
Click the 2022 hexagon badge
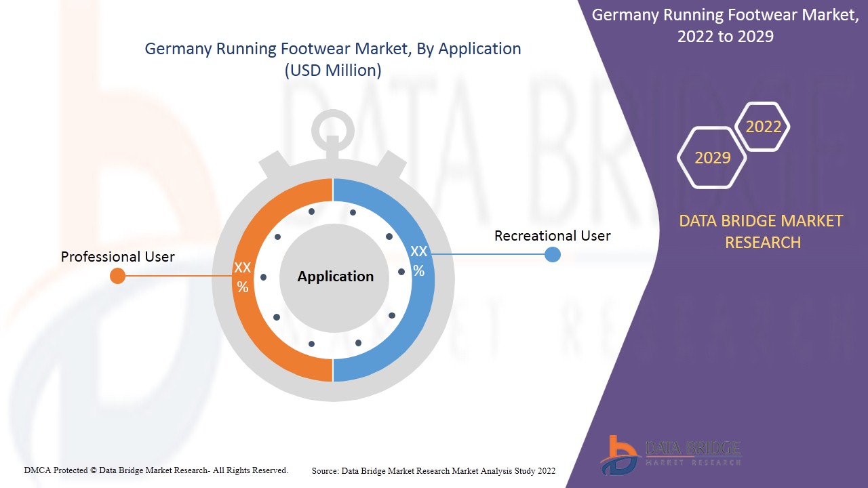763,127
